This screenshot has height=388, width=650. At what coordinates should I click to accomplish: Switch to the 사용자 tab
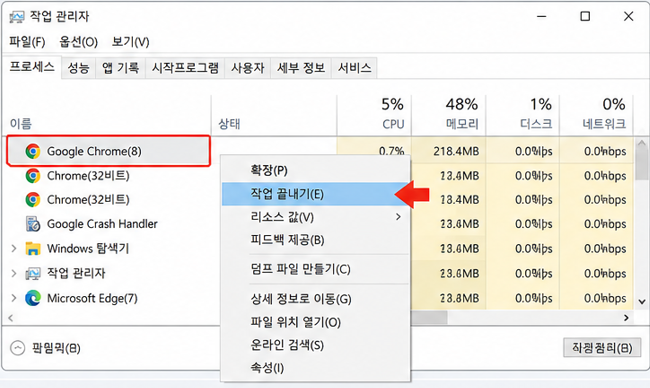[247, 68]
